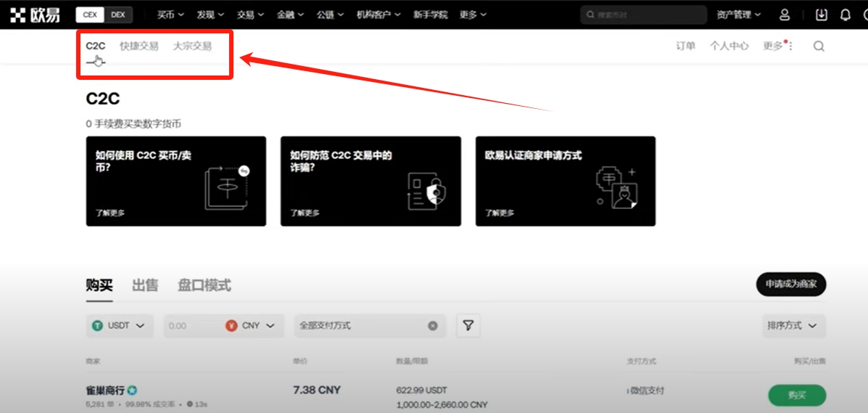Click 了解更多 on the 诈骗 card
The width and height of the screenshot is (868, 413).
tap(305, 213)
